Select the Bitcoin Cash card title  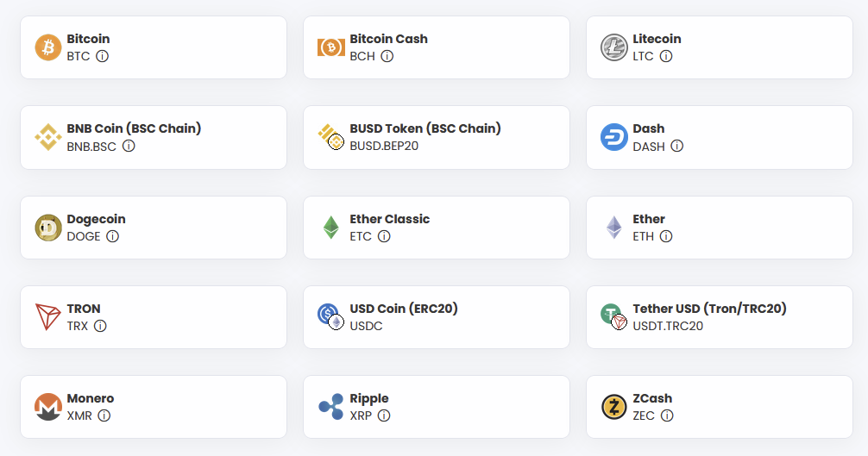click(x=388, y=39)
